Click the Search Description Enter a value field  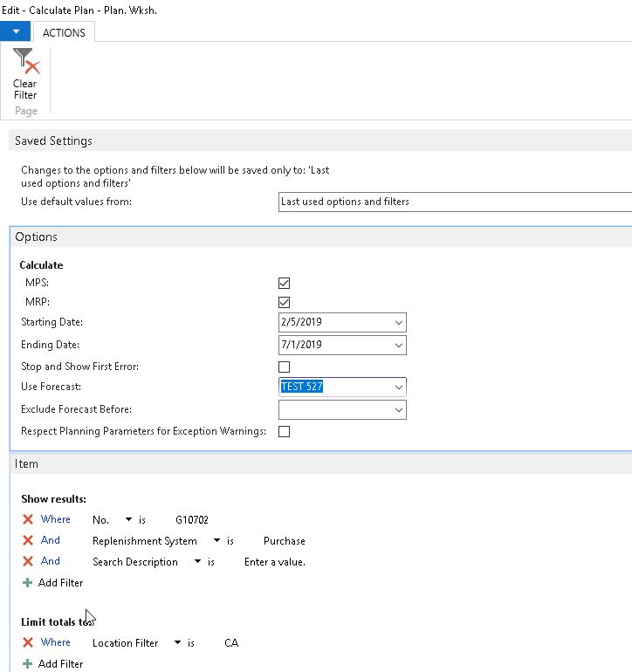(x=274, y=562)
